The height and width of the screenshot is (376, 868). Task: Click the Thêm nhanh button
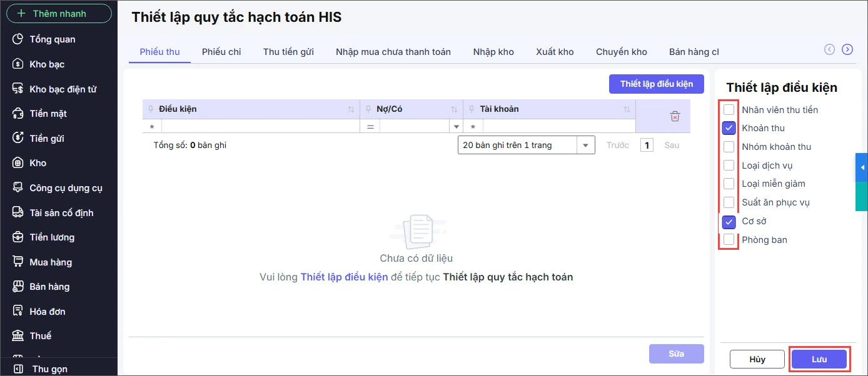59,13
